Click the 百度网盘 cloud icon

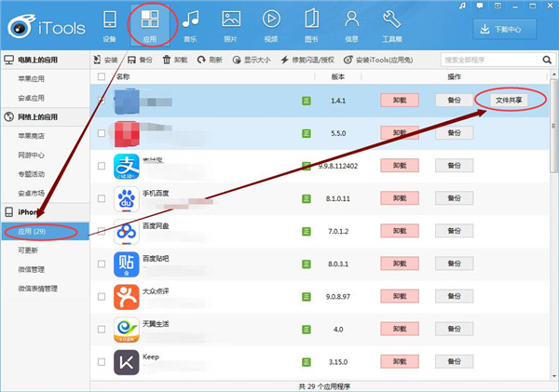click(126, 232)
